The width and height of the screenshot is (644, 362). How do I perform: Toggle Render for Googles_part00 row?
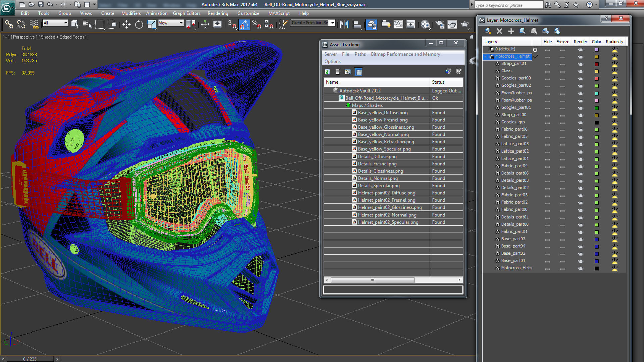click(x=580, y=79)
